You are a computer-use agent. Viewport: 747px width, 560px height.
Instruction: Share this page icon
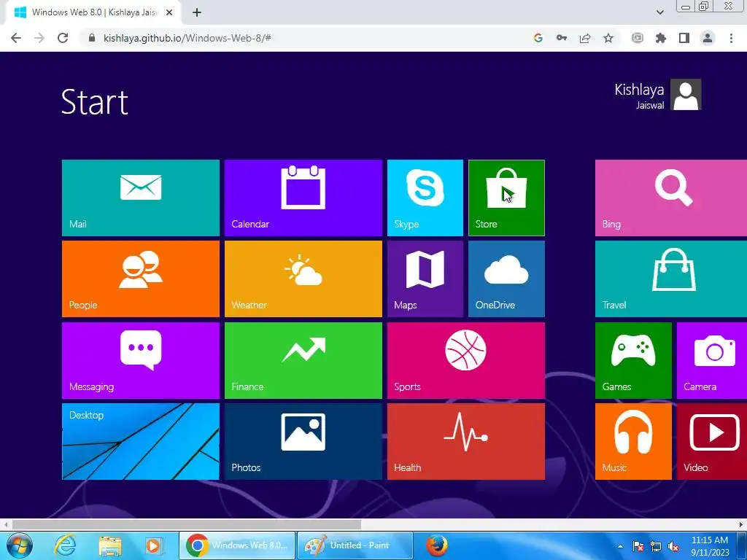pyautogui.click(x=585, y=38)
